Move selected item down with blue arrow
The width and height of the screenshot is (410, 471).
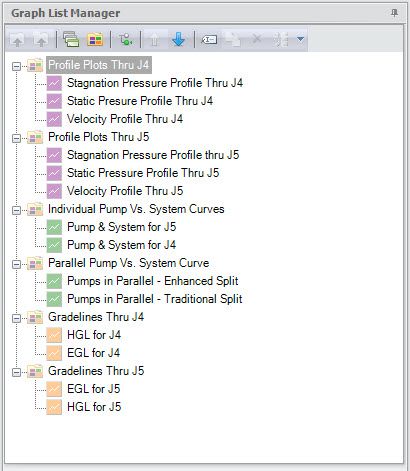point(178,40)
